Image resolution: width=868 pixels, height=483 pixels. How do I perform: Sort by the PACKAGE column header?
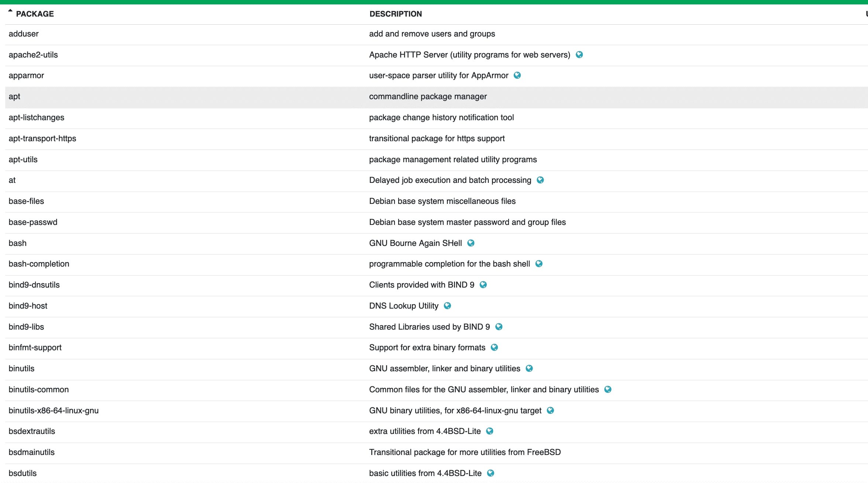click(35, 14)
